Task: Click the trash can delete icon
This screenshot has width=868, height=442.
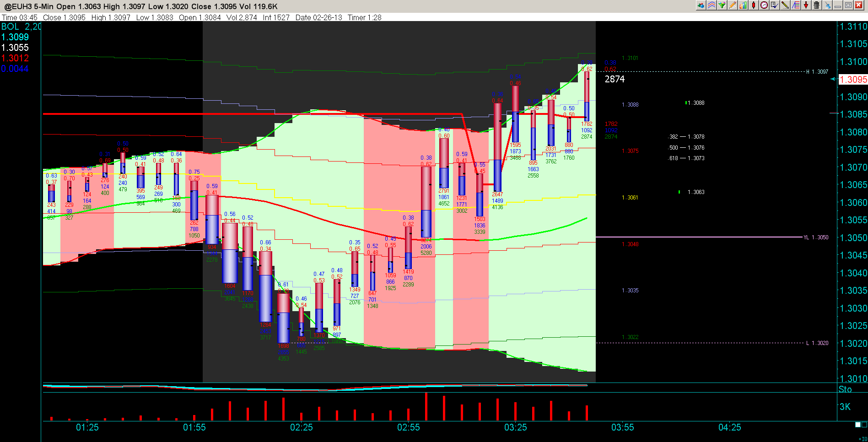Action: pyautogui.click(x=817, y=5)
